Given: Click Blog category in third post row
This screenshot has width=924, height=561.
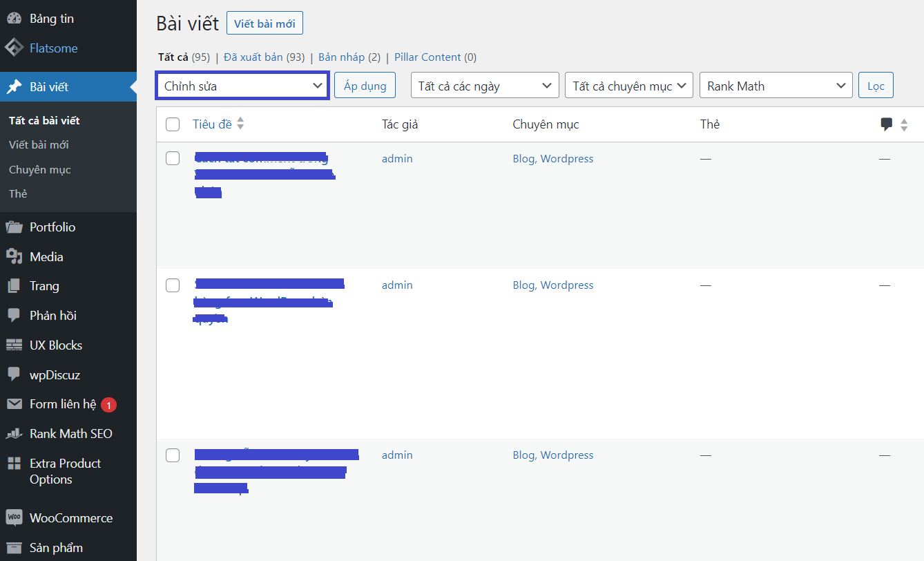Looking at the screenshot, I should pyautogui.click(x=523, y=455).
